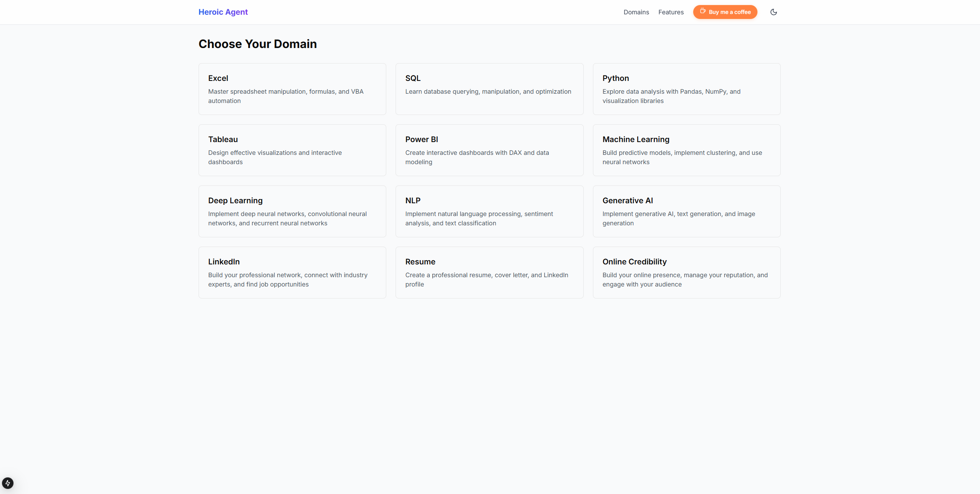Open the Machine Learning domain card

point(687,150)
